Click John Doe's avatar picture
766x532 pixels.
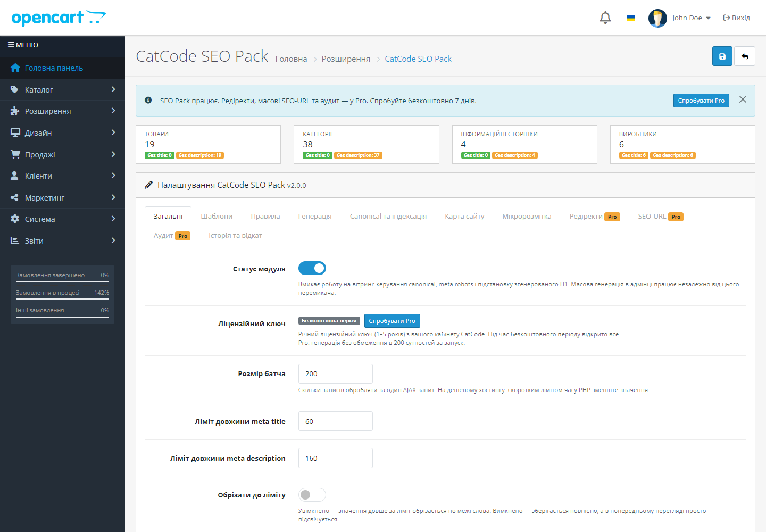(x=657, y=18)
